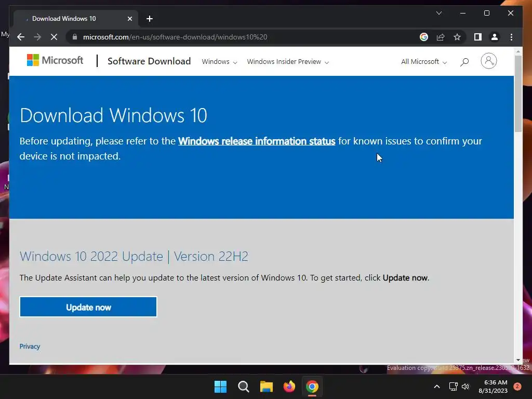532x399 pixels.
Task: Open the Privacy link
Action: click(x=30, y=347)
